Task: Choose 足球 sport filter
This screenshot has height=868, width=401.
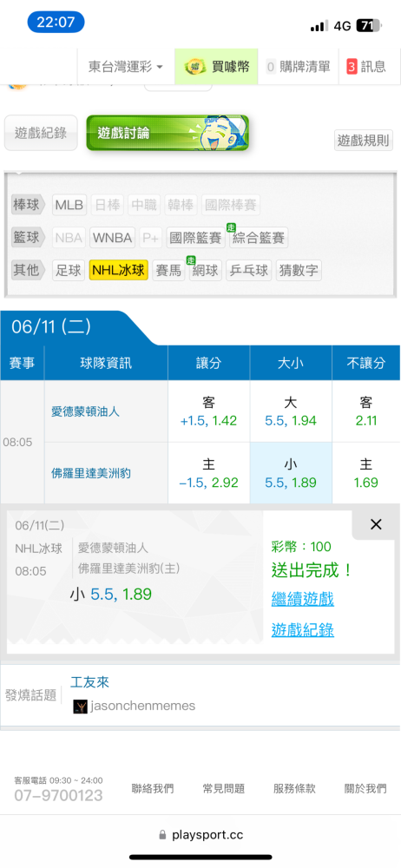Action: tap(69, 270)
